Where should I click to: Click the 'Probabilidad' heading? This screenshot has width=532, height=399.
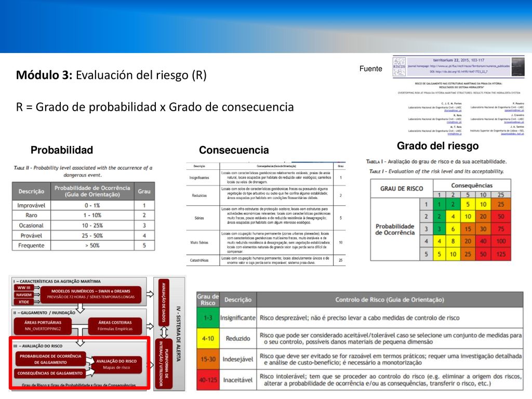click(62, 150)
